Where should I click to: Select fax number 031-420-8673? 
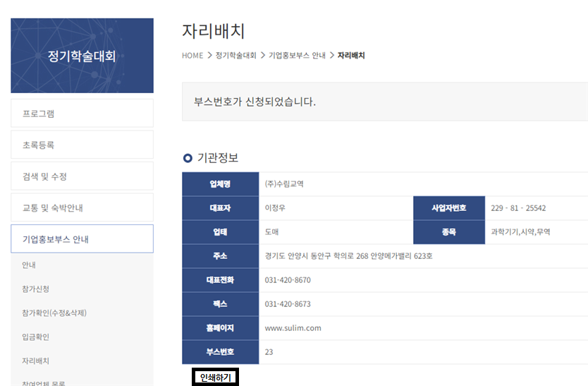click(x=288, y=304)
